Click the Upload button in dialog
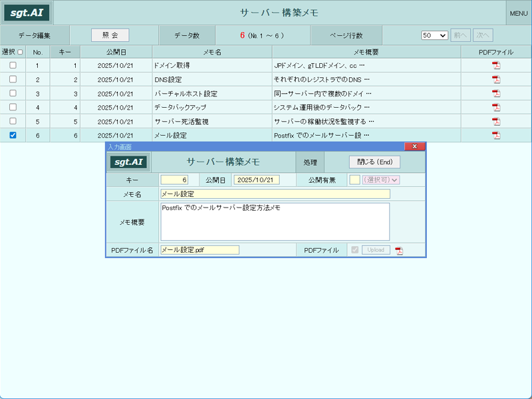This screenshot has height=399, width=532. pos(376,250)
